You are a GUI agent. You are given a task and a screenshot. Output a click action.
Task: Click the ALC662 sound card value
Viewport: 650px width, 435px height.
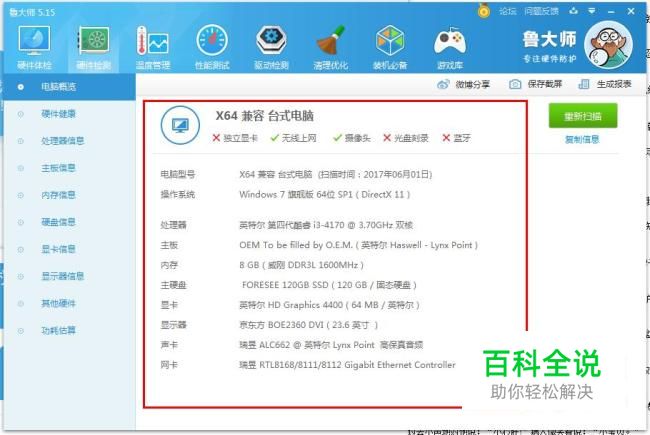pos(331,345)
